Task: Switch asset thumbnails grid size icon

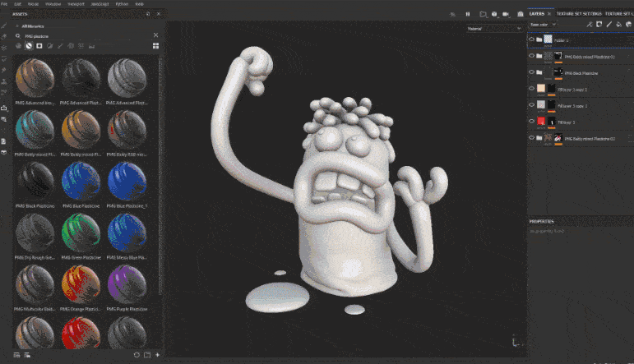Action: click(155, 46)
